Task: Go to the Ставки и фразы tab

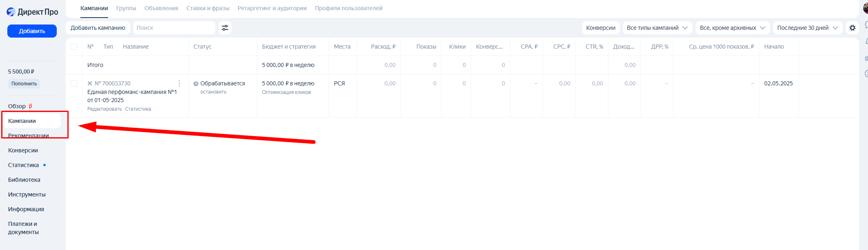Action: click(x=208, y=8)
